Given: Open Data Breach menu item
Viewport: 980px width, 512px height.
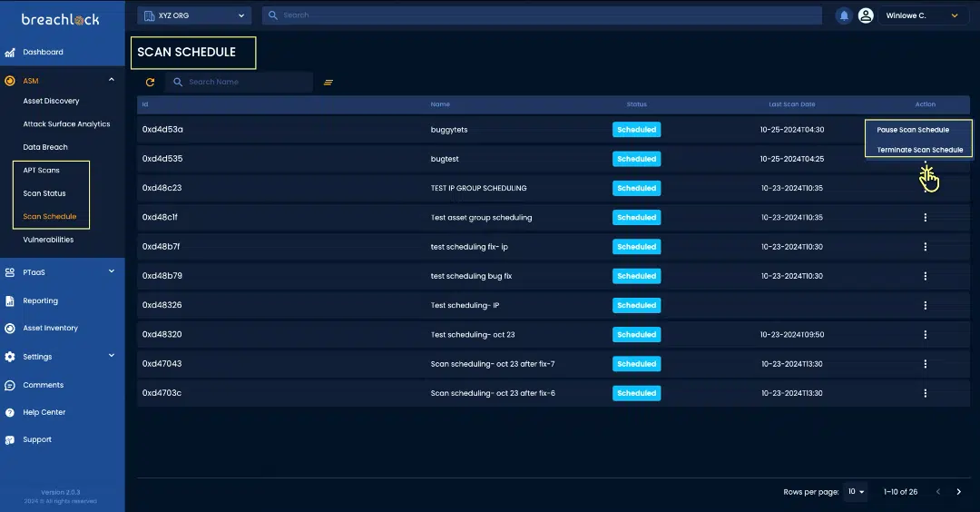Looking at the screenshot, I should [45, 148].
